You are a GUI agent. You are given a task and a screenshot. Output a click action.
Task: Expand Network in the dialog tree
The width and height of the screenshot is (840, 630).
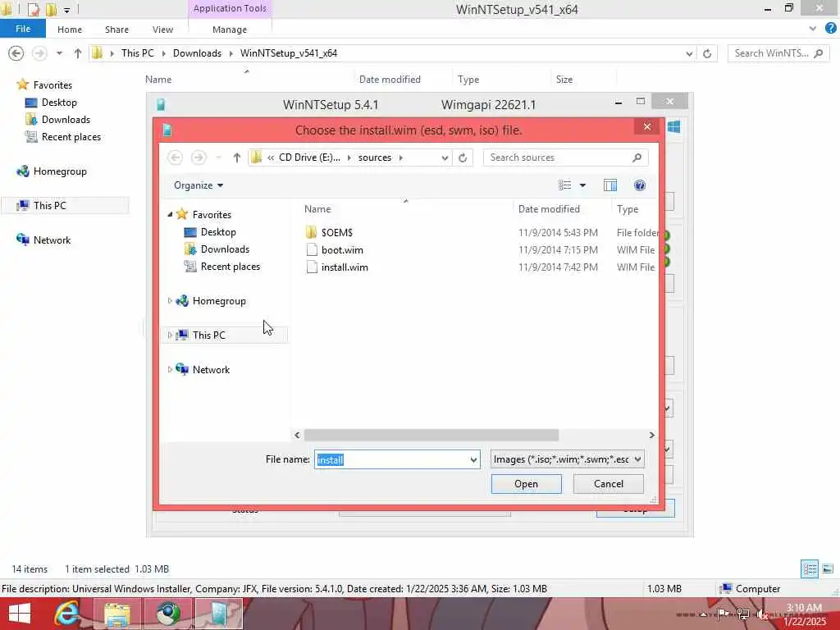coord(170,370)
